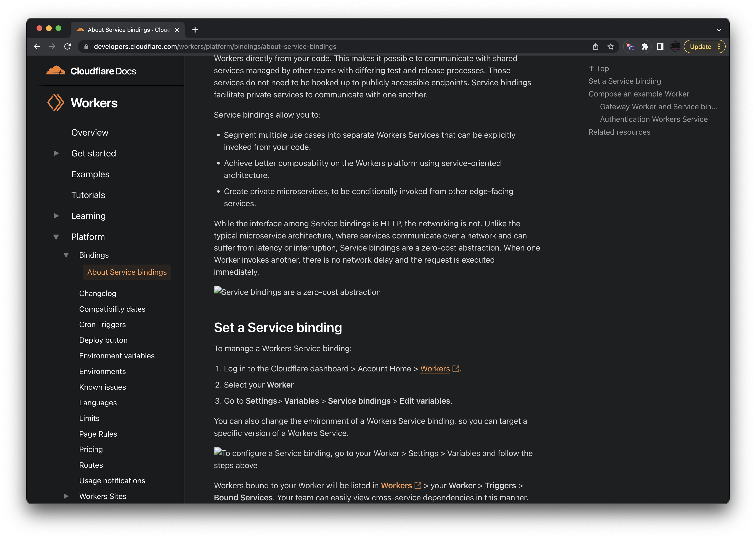Click the share icon in the toolbar
The image size is (756, 539).
click(x=595, y=46)
